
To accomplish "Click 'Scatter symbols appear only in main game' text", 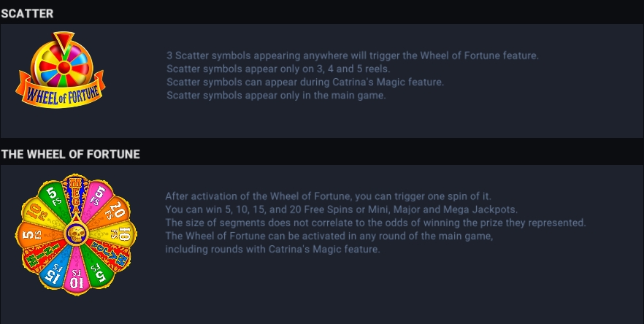I will coord(276,96).
